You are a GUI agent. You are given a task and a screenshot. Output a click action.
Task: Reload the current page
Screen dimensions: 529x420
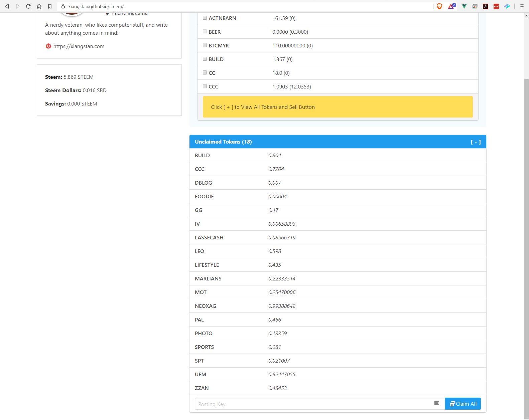[28, 6]
